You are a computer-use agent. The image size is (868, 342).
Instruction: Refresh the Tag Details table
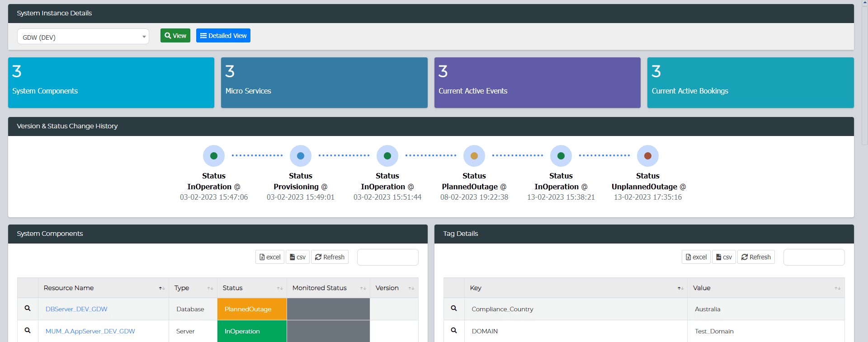(x=756, y=257)
